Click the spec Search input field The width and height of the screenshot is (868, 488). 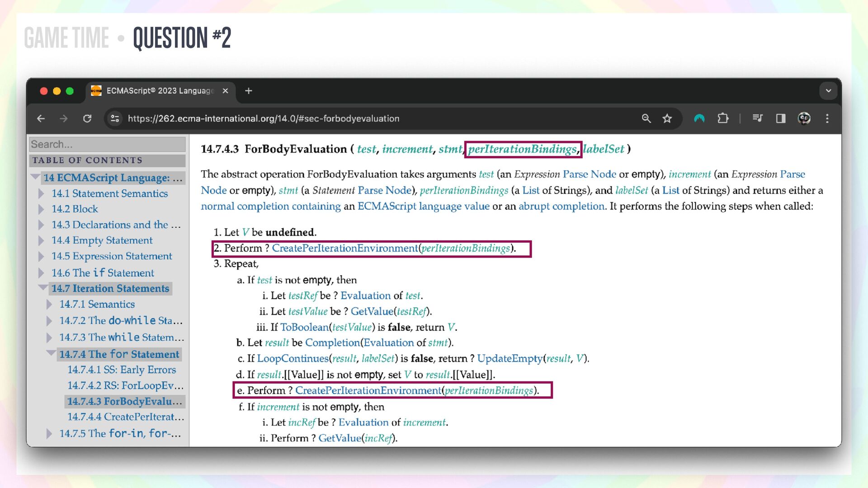click(107, 144)
